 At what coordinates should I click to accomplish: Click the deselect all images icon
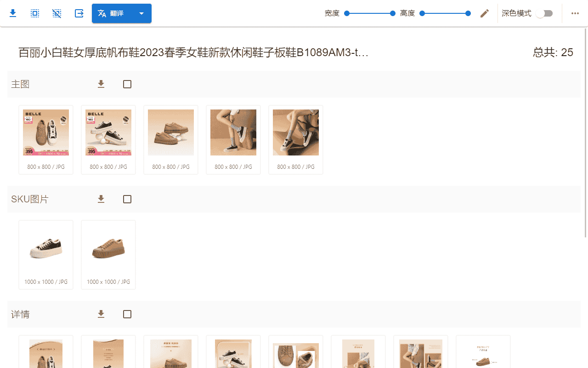pyautogui.click(x=57, y=13)
